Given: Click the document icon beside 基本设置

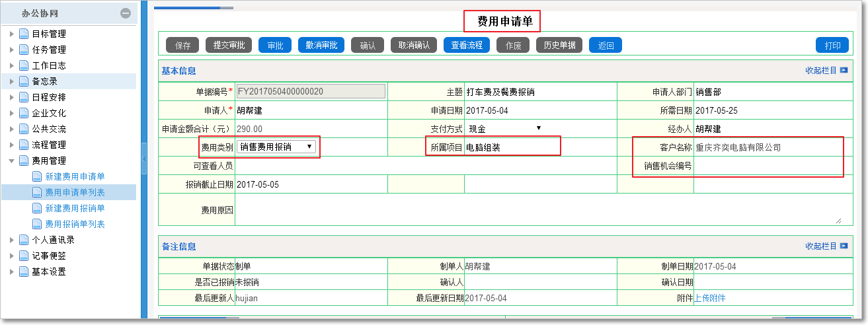Looking at the screenshot, I should [24, 271].
